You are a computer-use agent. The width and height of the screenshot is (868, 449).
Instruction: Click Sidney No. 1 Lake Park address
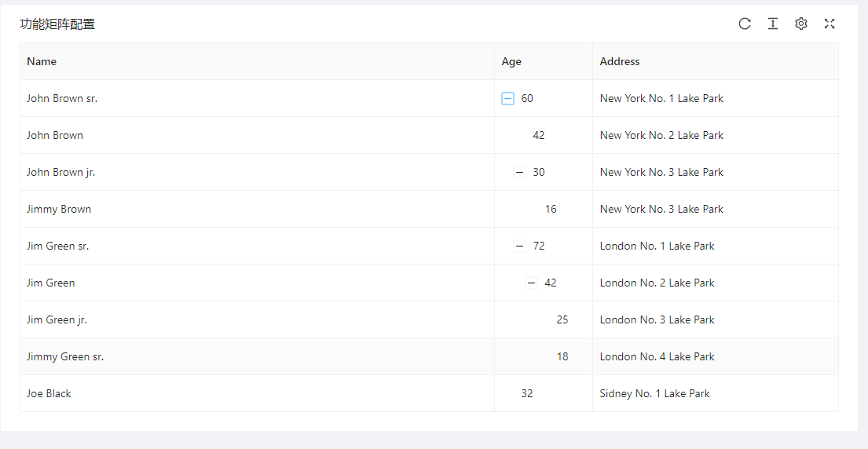click(654, 394)
